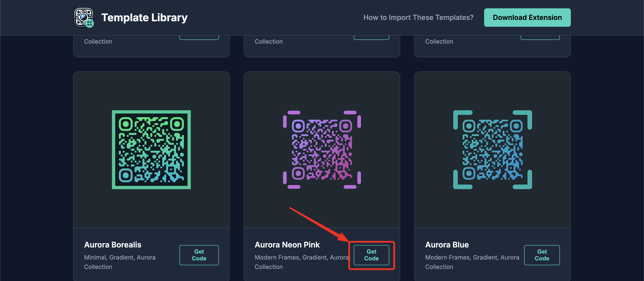Click Download Extension
This screenshot has height=281, width=644.
pos(527,17)
